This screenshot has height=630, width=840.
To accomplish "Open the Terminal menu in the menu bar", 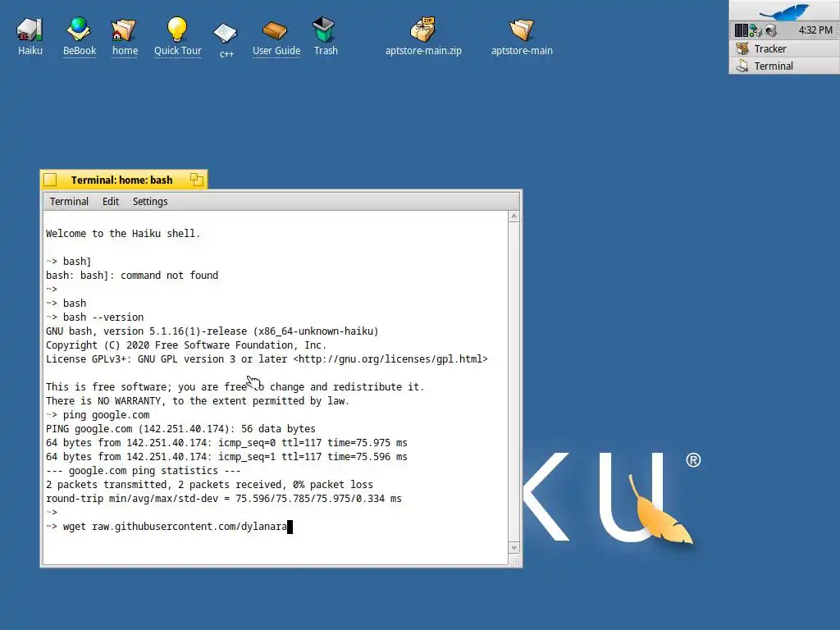I will click(x=69, y=202).
